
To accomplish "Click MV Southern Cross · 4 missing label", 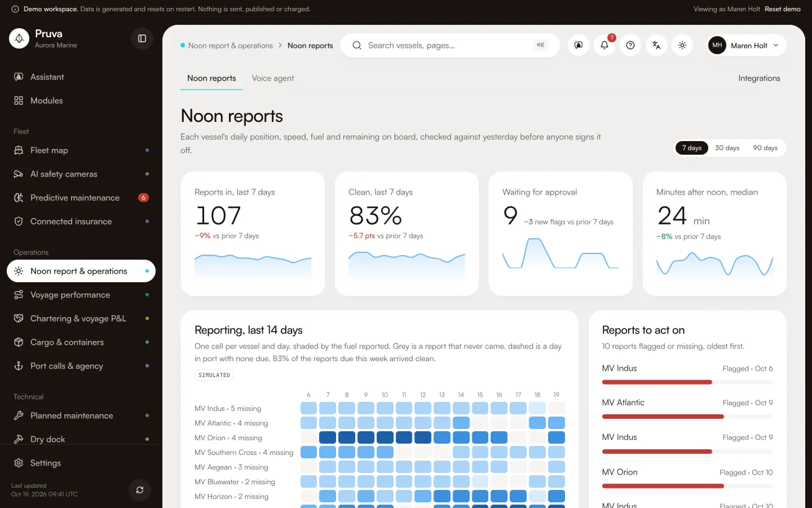I will pos(244,453).
